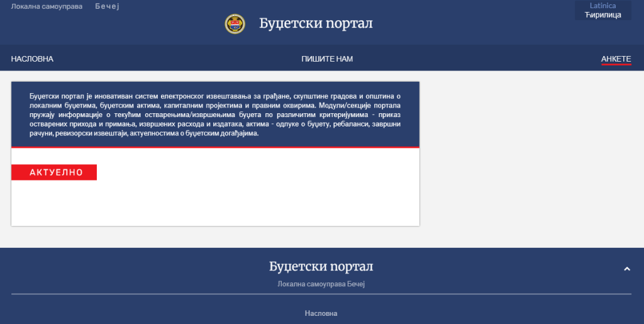Click the red underline beneath АНКЕТЕ
Image resolution: width=644 pixels, height=324 pixels.
(616, 64)
